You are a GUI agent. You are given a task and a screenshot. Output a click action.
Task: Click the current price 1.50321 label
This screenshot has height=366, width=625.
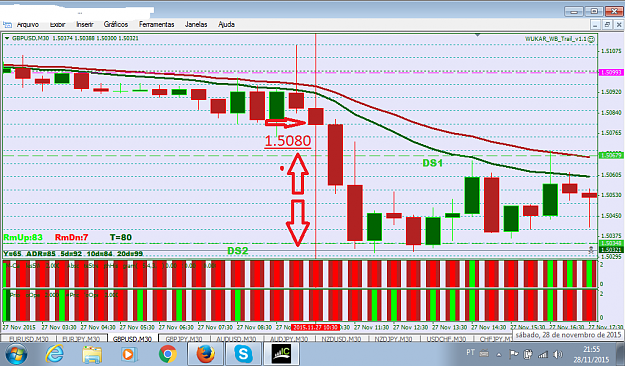click(x=611, y=250)
